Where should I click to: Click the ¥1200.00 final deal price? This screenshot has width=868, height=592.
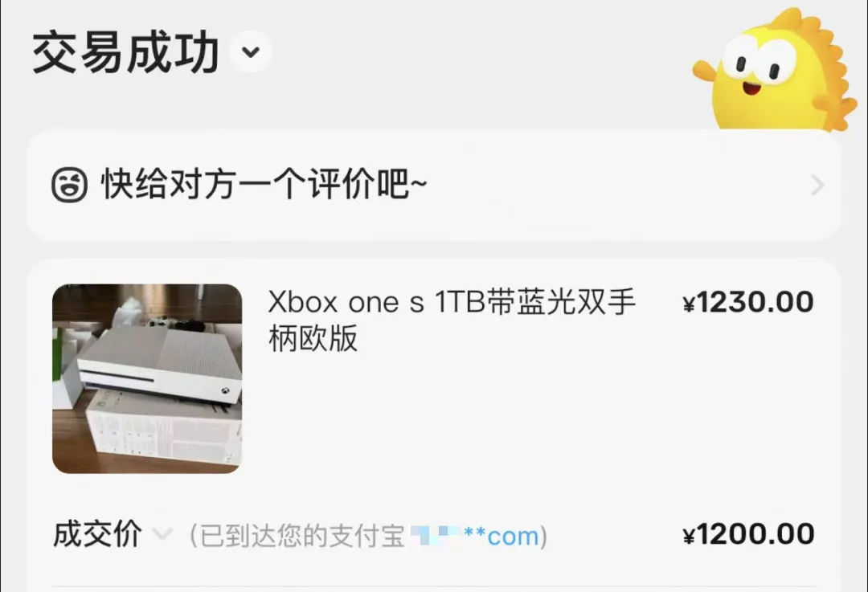[x=748, y=534]
